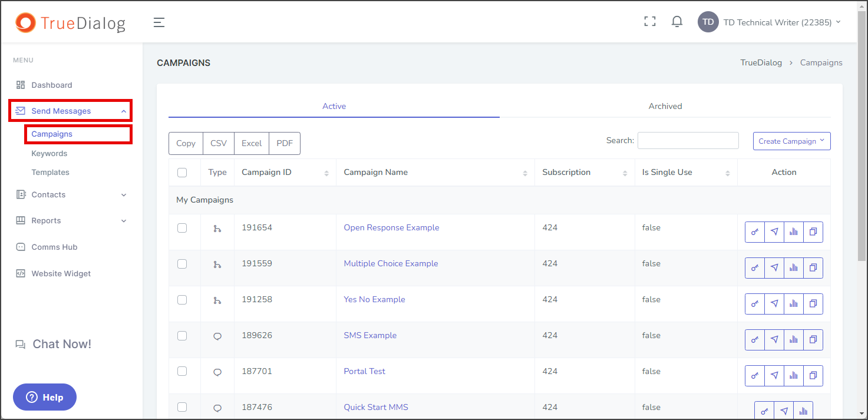Sort by Subscription column
The width and height of the screenshot is (868, 420).
[x=585, y=173]
